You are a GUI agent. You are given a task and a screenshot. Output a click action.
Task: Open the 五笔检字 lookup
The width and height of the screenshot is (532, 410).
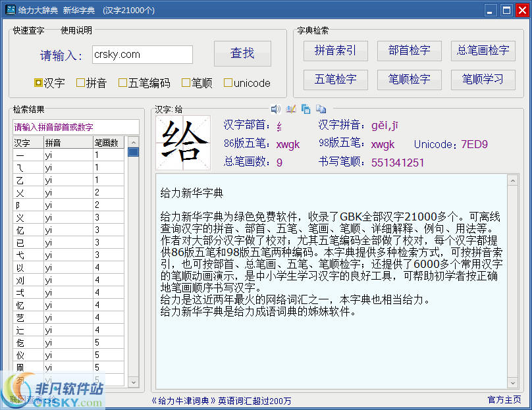(x=335, y=80)
